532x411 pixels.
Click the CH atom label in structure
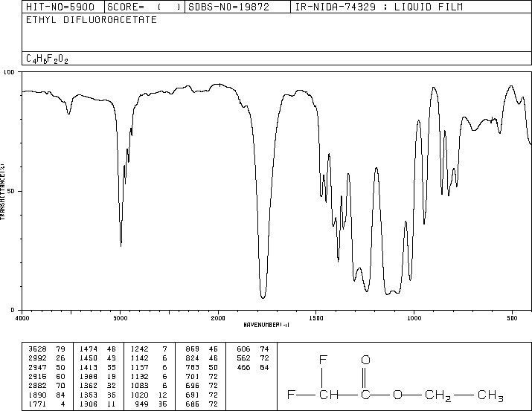click(x=329, y=395)
